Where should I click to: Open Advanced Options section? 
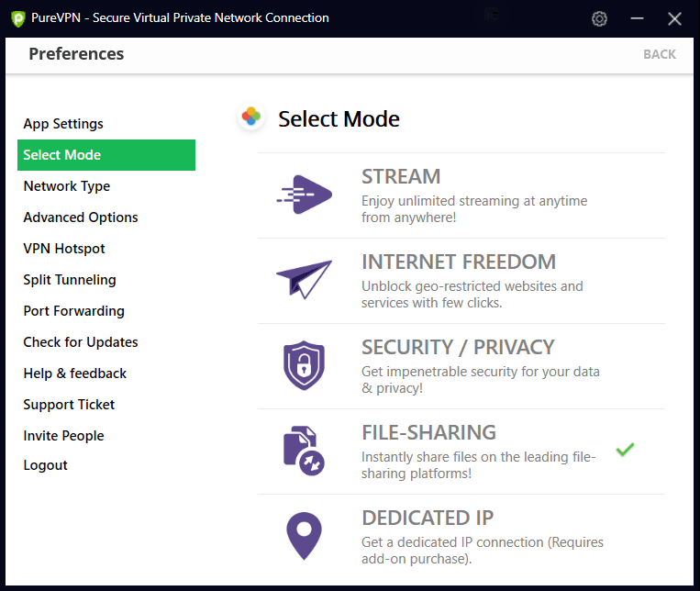click(x=81, y=217)
